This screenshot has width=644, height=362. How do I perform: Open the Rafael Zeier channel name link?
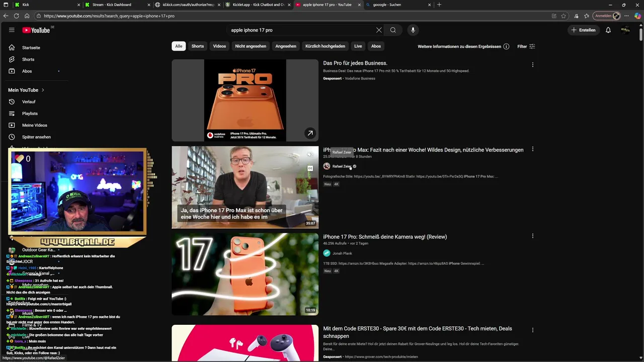(x=342, y=166)
